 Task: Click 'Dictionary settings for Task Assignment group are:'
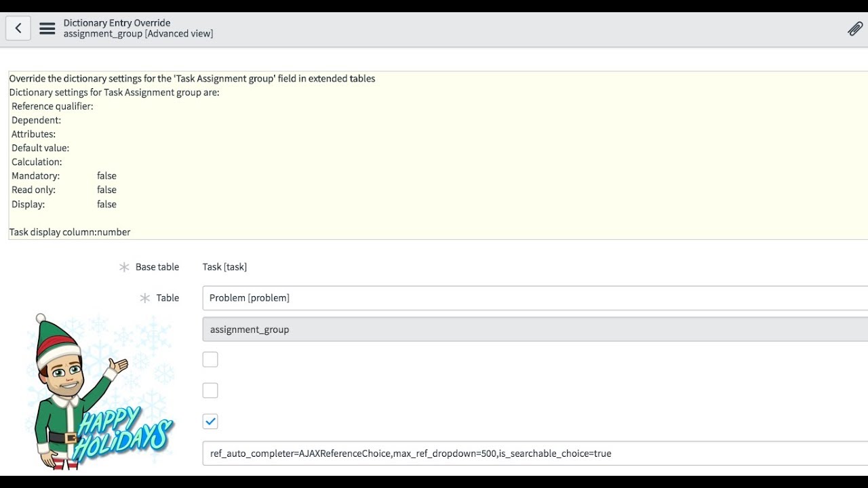(x=114, y=92)
